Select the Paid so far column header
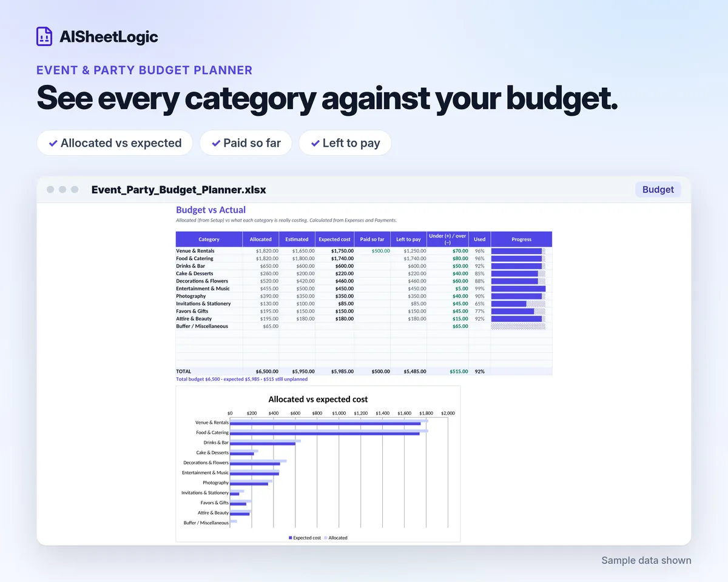 (372, 239)
